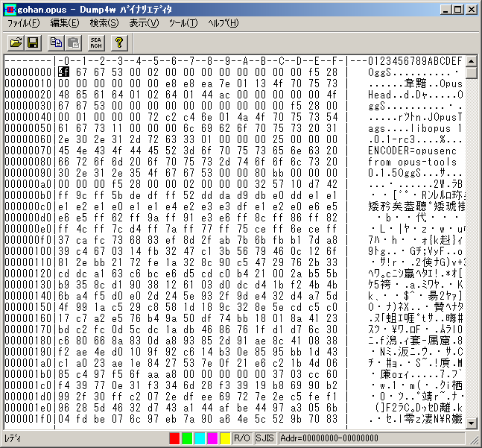Open the 編集(E) menu
The height and width of the screenshot is (448, 482).
pos(65,23)
